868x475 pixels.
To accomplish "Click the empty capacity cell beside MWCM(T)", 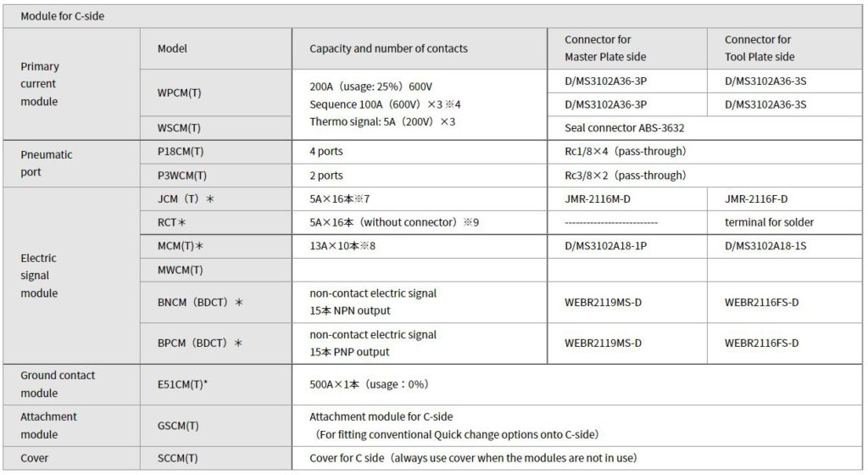I will pos(420,271).
